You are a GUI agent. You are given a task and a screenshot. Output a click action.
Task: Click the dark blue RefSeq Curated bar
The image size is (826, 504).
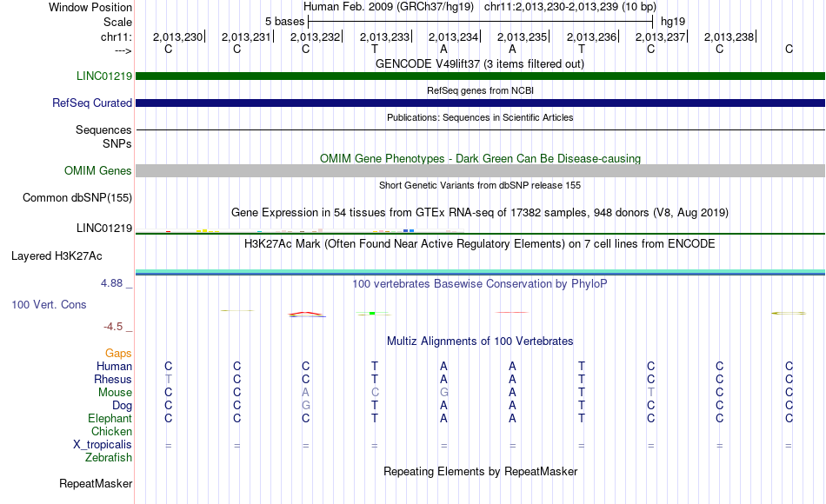point(480,103)
